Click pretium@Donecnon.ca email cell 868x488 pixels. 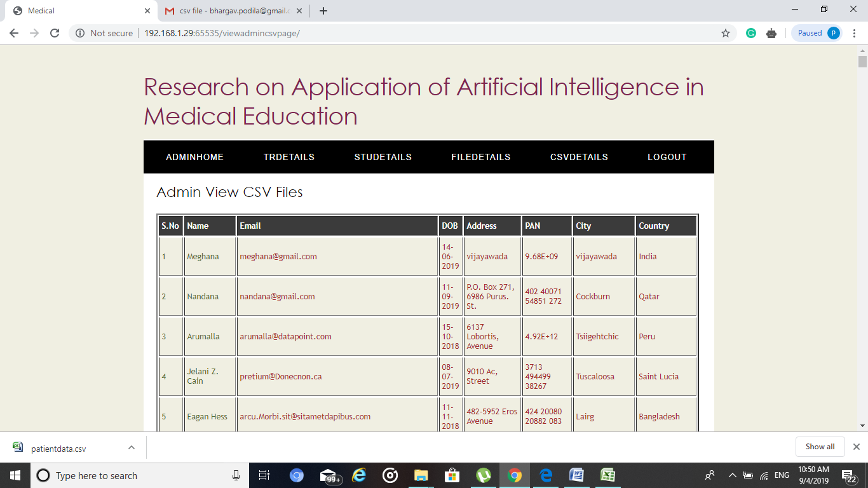pos(337,377)
